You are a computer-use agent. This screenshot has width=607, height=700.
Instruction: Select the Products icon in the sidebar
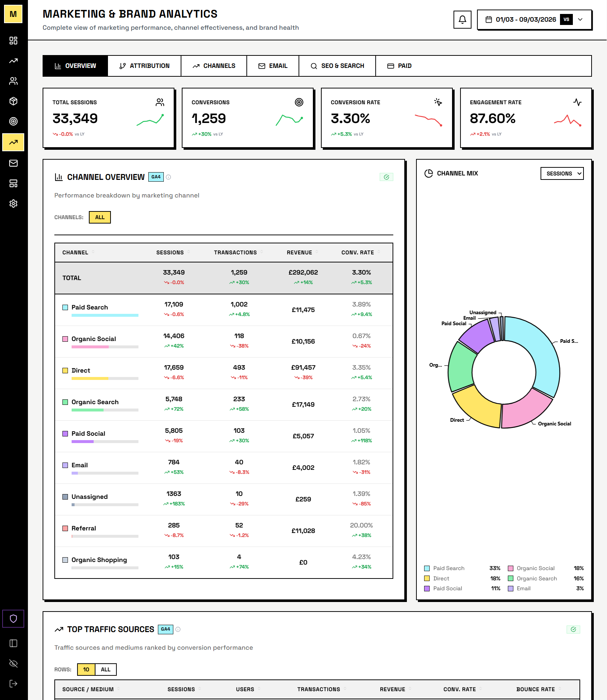(14, 101)
